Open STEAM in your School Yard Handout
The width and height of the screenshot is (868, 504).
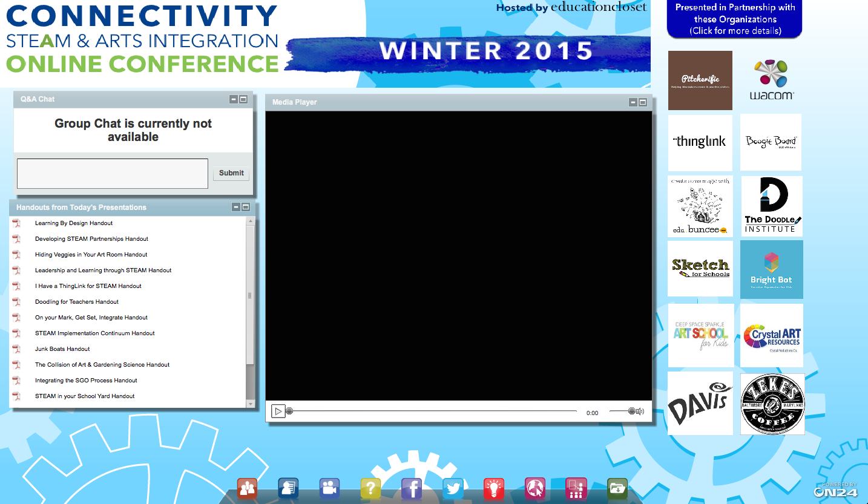click(85, 396)
